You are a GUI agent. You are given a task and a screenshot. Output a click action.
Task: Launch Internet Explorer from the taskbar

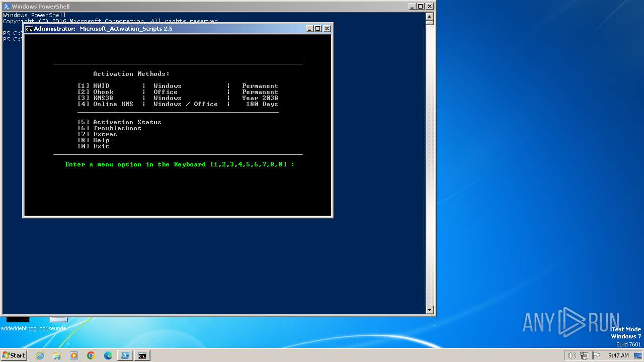pos(40,355)
